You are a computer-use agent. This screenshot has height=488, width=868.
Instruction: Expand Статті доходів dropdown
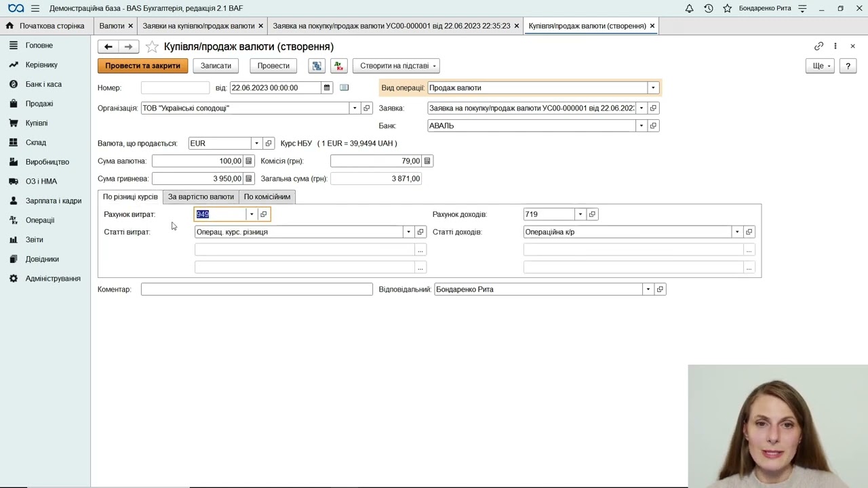tap(737, 232)
